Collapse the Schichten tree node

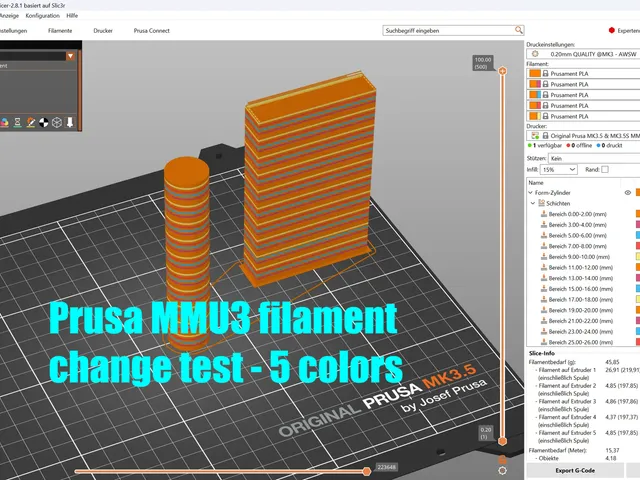[533, 203]
